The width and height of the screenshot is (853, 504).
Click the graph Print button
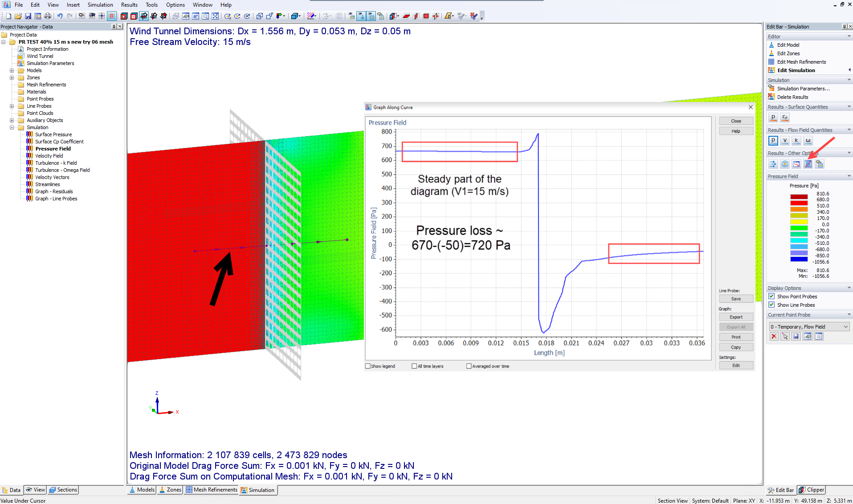pos(736,337)
